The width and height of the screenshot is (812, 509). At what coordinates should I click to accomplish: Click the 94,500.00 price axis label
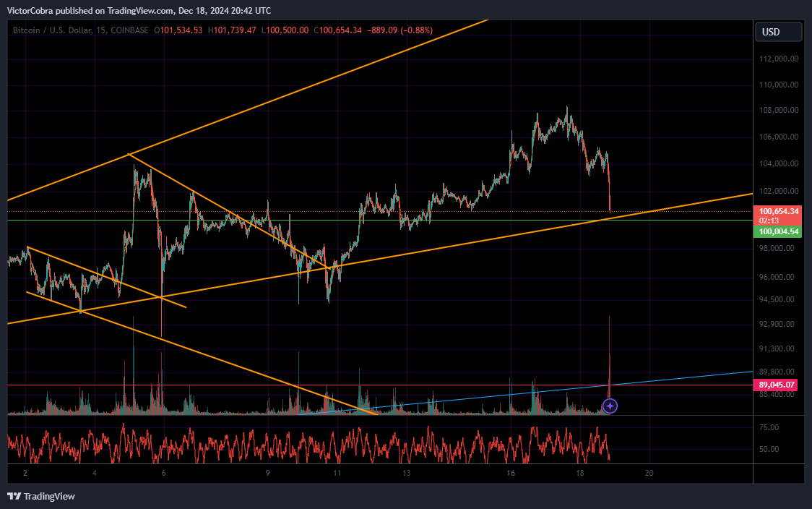777,299
